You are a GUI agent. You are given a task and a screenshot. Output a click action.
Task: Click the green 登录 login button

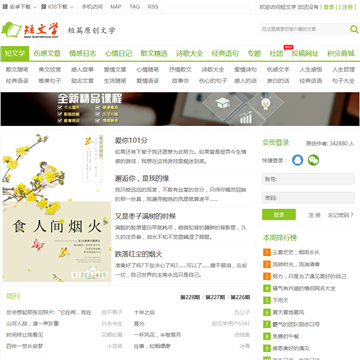(279, 215)
